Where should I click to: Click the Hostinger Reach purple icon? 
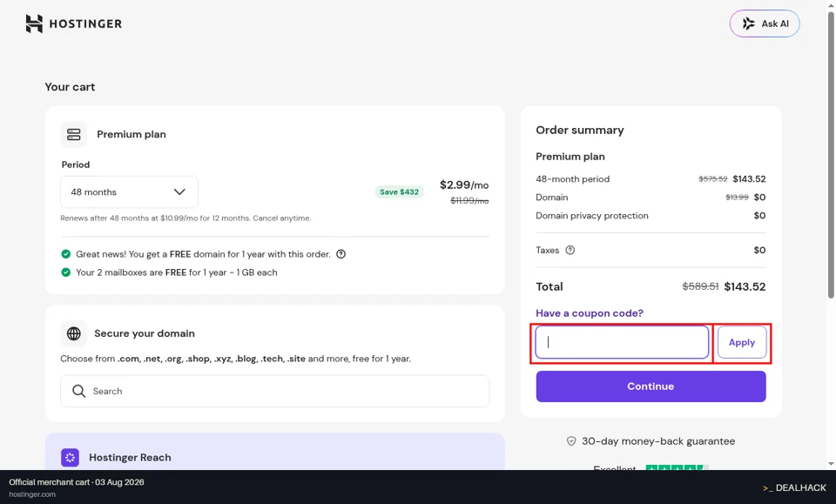70,457
